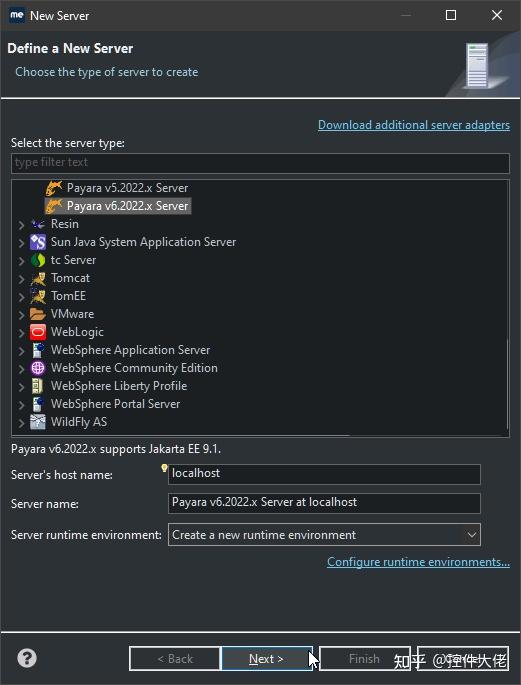Screen dimensions: 521x685
Task: Open help with the question mark icon
Action: coord(27,658)
